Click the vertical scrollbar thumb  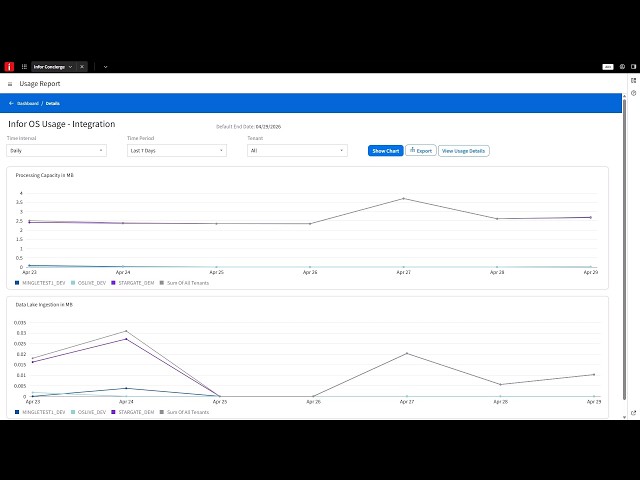tap(624, 249)
